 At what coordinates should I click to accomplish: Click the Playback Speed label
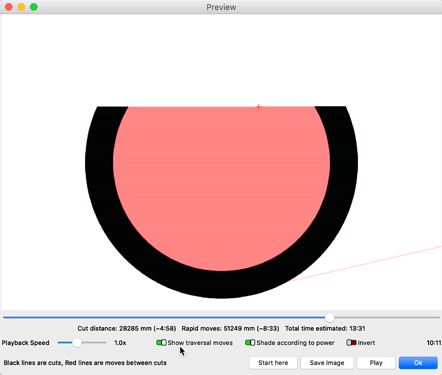pyautogui.click(x=25, y=343)
